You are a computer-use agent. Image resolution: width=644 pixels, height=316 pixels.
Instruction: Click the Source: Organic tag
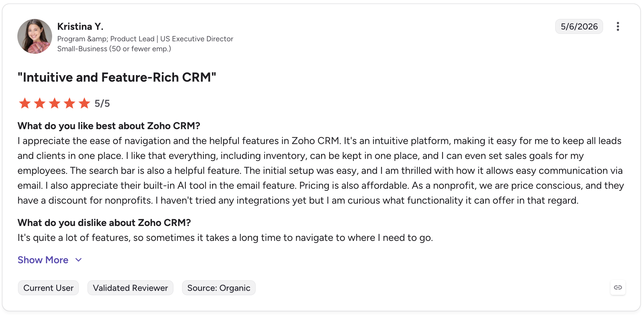pos(219,288)
